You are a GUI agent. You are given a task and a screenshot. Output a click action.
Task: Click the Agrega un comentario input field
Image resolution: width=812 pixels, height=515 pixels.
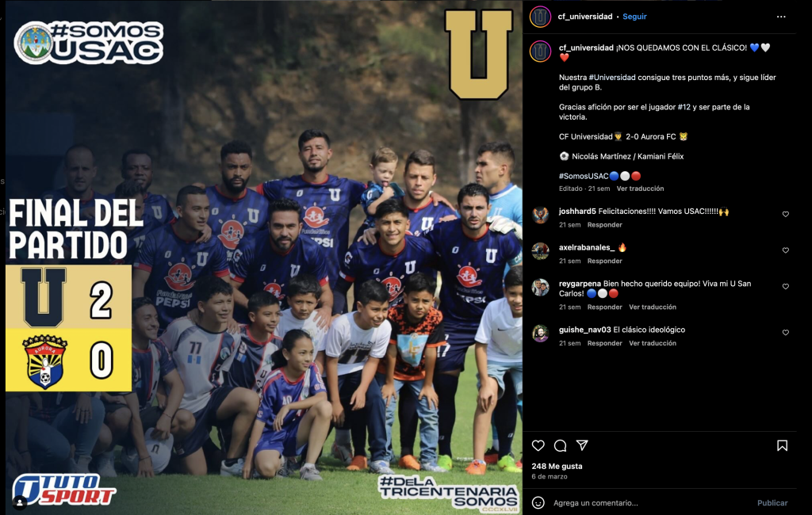tap(650, 502)
